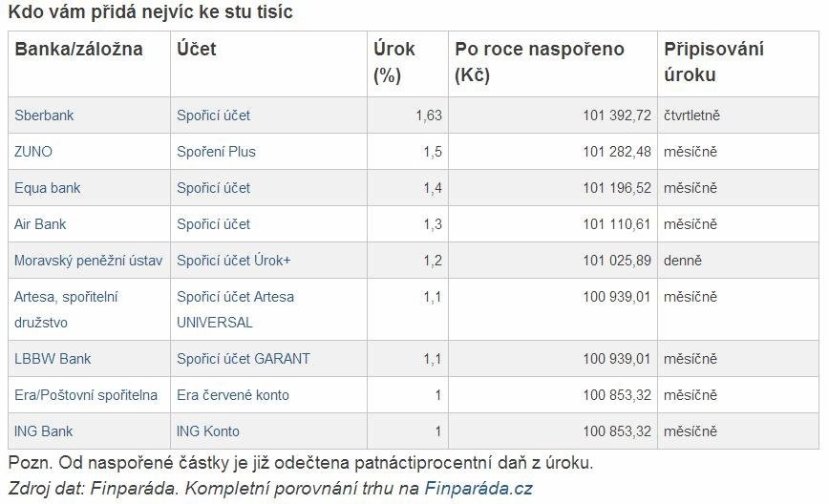Select Moravský peněžní ústav link
This screenshot has width=829, height=504.
click(x=88, y=261)
